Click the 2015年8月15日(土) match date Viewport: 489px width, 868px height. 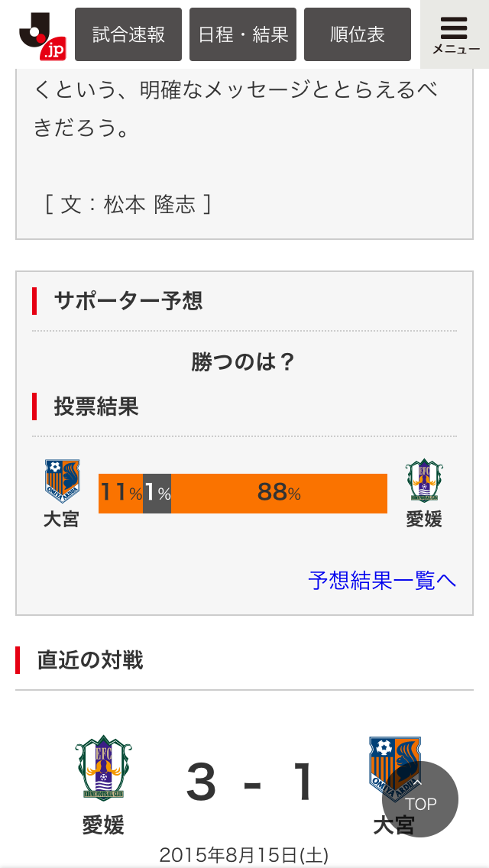click(244, 855)
